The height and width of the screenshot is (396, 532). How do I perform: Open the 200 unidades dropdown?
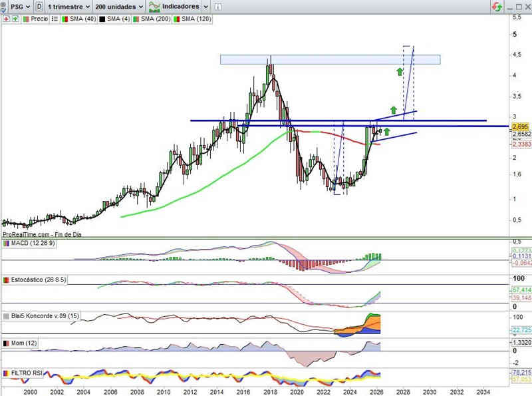click(x=119, y=7)
